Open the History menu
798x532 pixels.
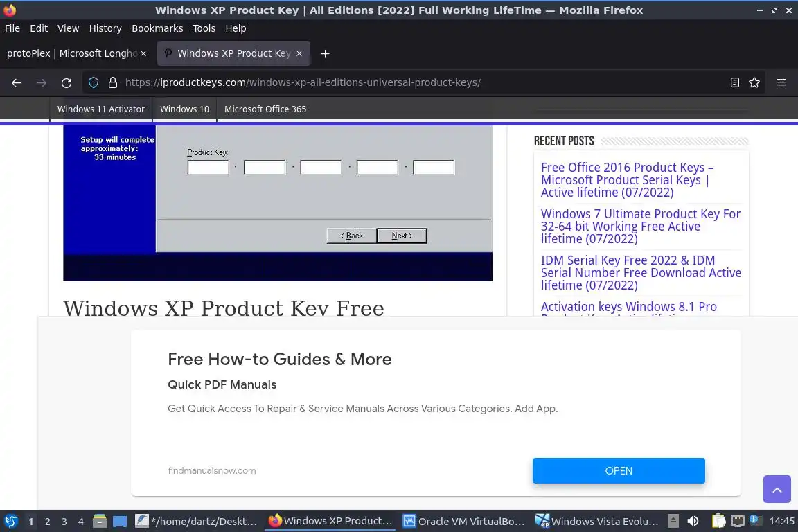pyautogui.click(x=105, y=28)
